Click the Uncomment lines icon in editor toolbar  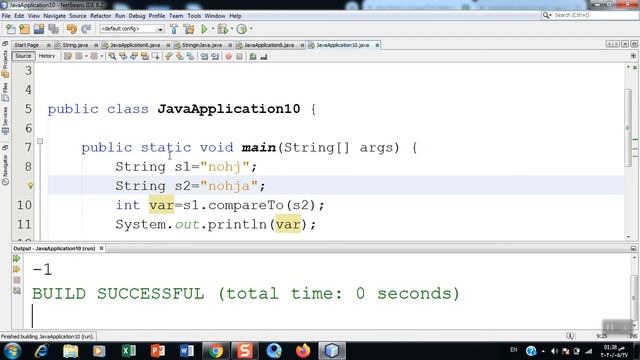click(264, 56)
